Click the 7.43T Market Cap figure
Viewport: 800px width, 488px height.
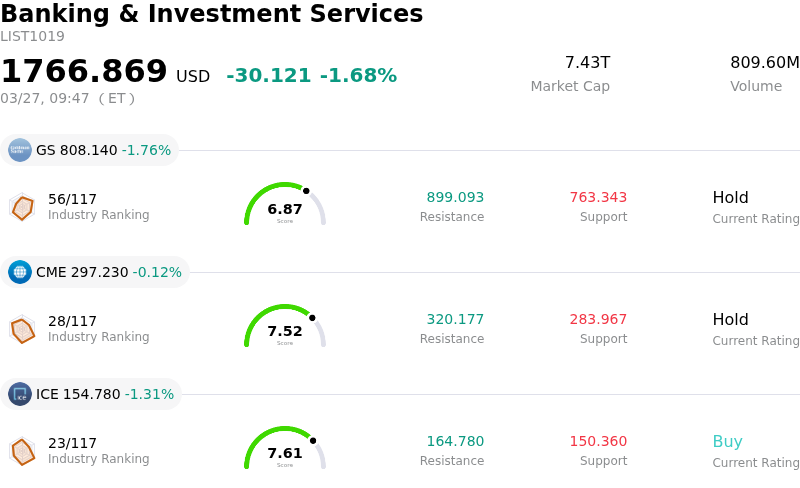click(587, 63)
